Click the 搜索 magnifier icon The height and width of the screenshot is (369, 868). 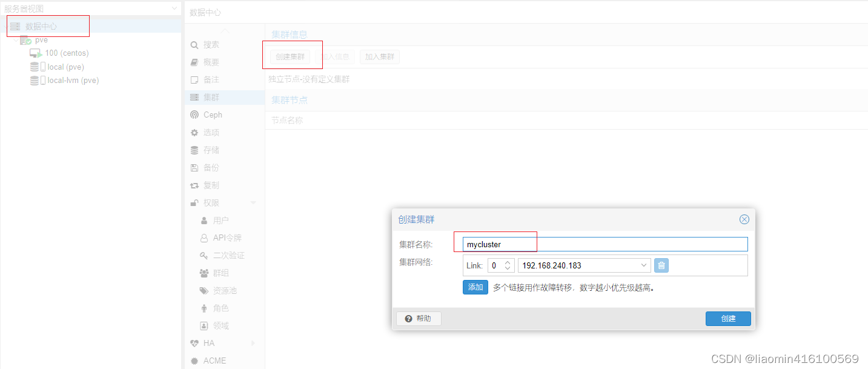point(194,45)
